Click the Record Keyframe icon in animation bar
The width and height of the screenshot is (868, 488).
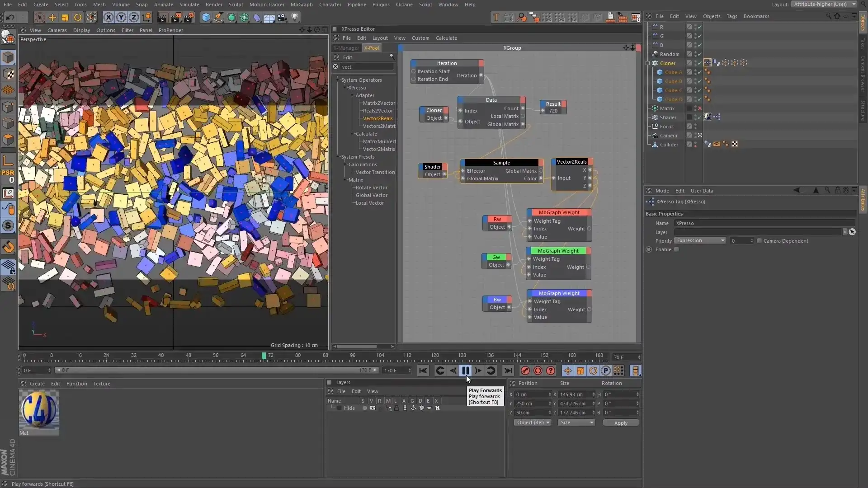pos(525,371)
